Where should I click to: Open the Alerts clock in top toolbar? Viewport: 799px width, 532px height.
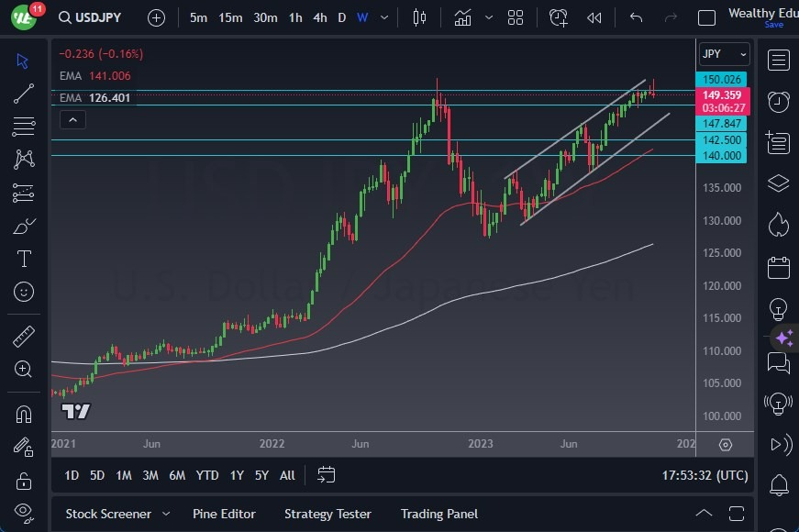coord(559,17)
